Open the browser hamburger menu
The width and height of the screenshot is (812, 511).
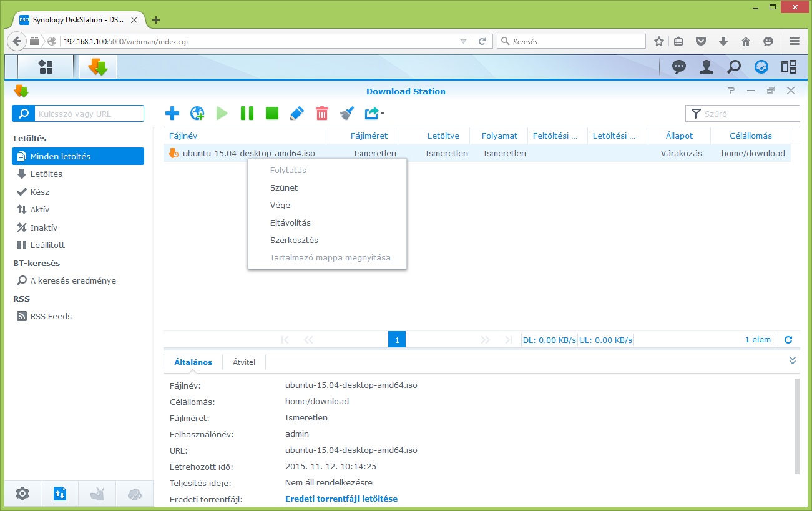pyautogui.click(x=794, y=41)
